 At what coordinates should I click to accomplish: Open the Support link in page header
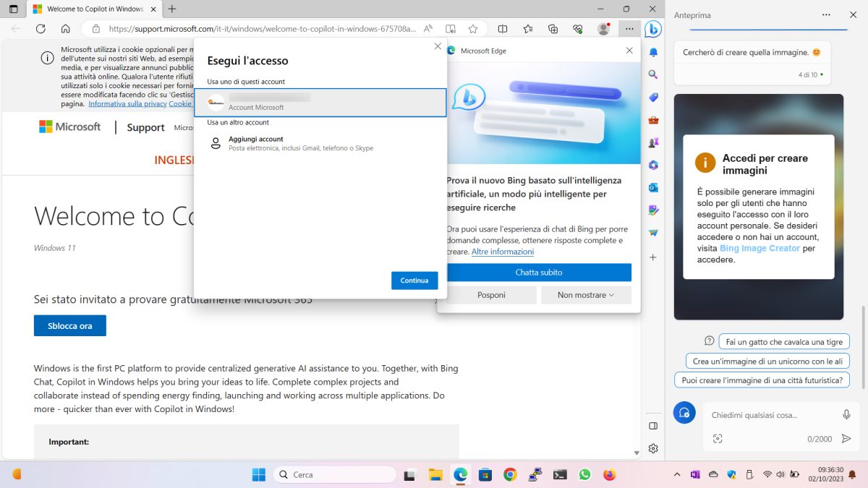pyautogui.click(x=146, y=127)
